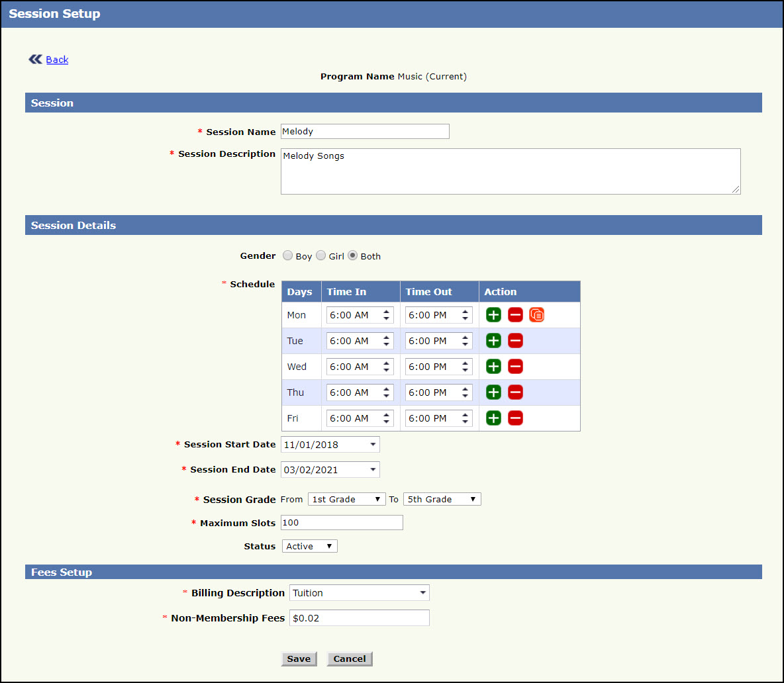Image resolution: width=784 pixels, height=683 pixels.
Task: Increase the Monday Time In value
Action: pyautogui.click(x=387, y=312)
